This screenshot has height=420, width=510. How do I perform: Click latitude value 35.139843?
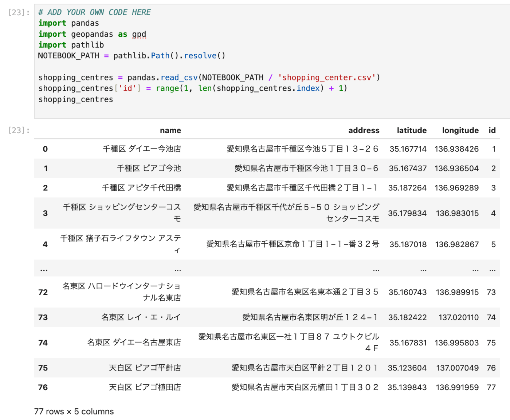pyautogui.click(x=407, y=387)
